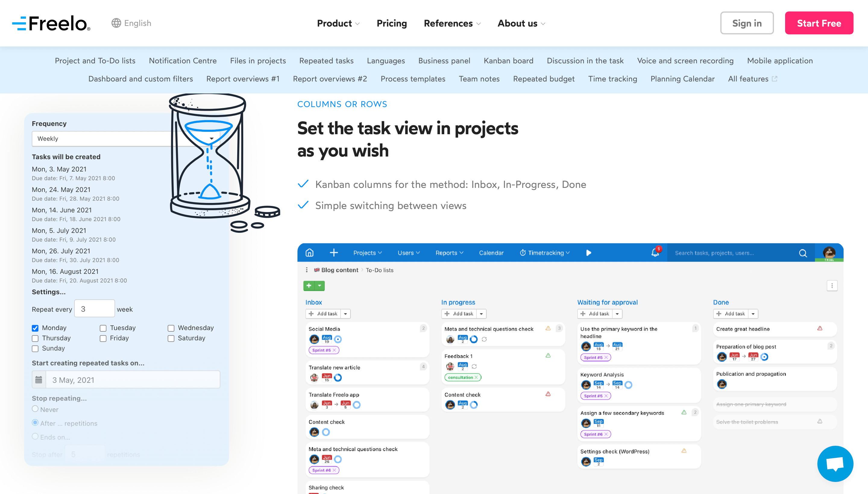Click progress circle on Preparation of blog post

pyautogui.click(x=764, y=357)
